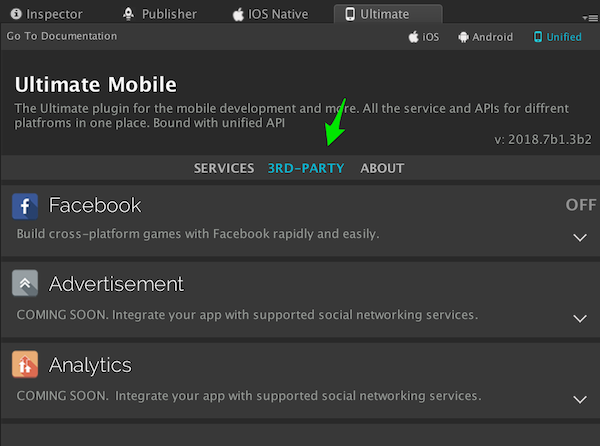Image resolution: width=600 pixels, height=446 pixels.
Task: Click the Publisher rocket icon
Action: point(129,14)
